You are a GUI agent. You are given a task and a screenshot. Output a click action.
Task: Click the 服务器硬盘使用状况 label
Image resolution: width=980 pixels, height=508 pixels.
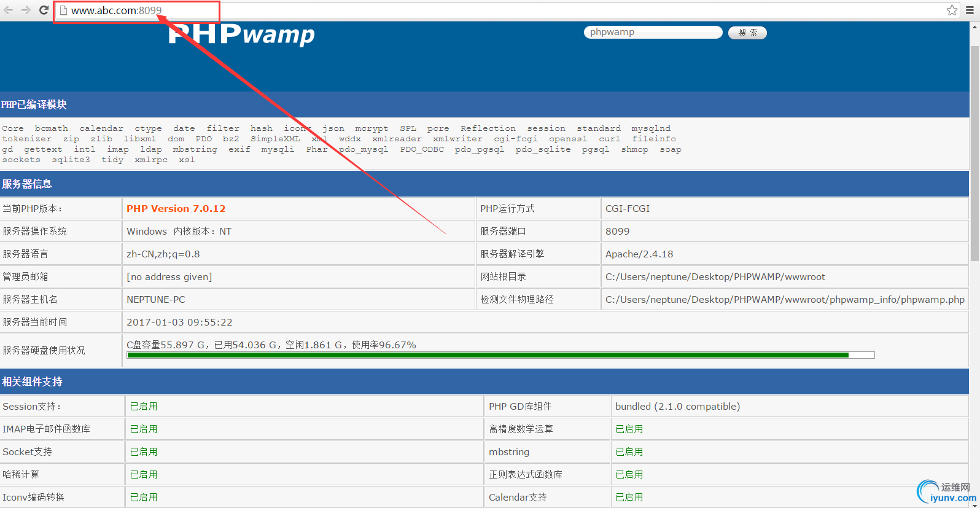(x=44, y=350)
